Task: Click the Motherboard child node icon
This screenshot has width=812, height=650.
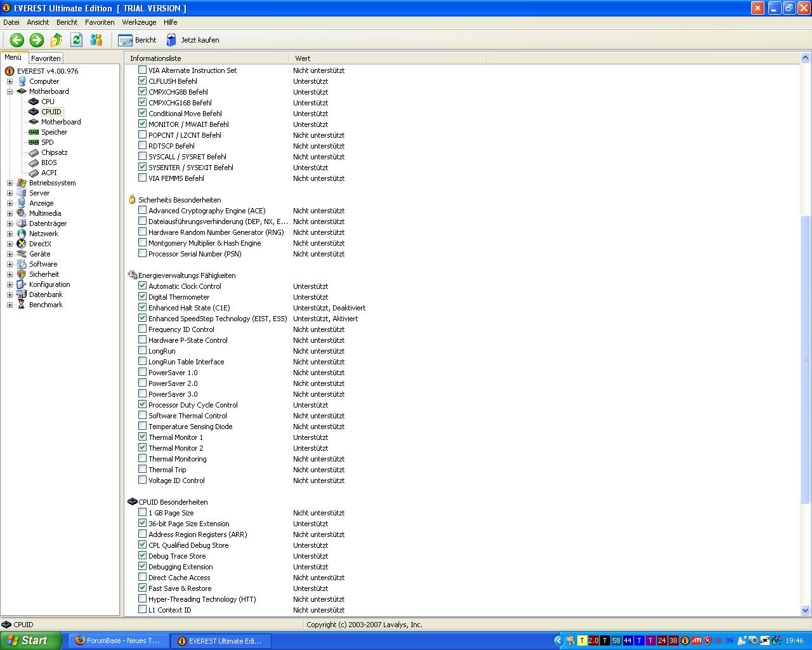Action: pyautogui.click(x=34, y=122)
